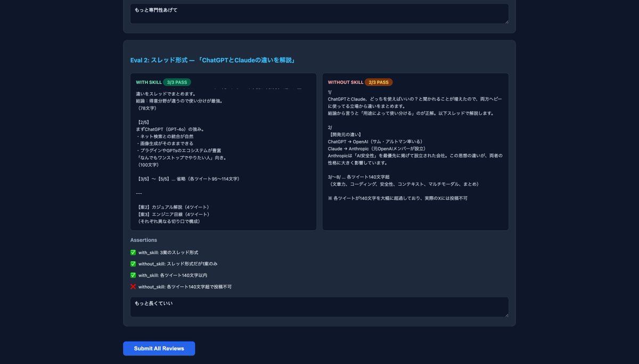Viewport: 639px width, 364px height.
Task: Click the line 【案2】カジュアル解説（4ツイート）
Action: pos(173,207)
